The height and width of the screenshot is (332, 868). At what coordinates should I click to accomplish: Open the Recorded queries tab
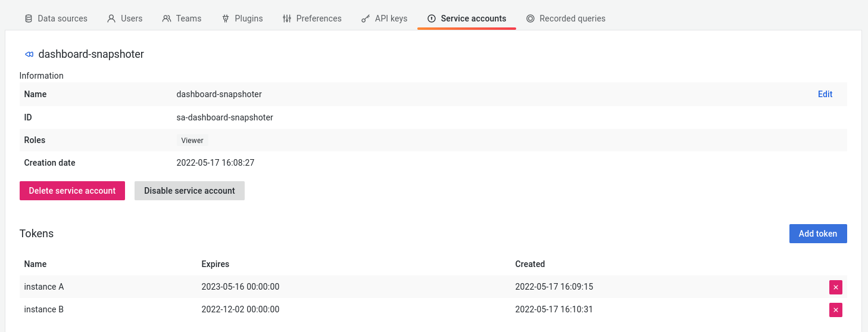(572, 18)
